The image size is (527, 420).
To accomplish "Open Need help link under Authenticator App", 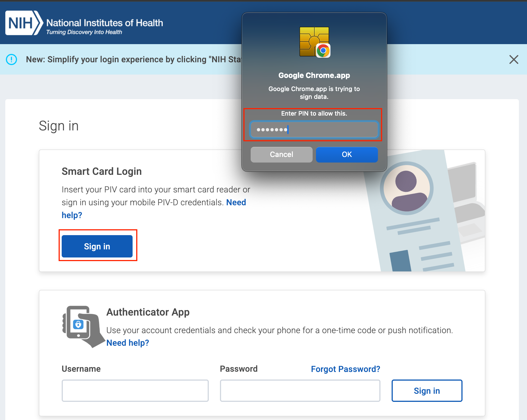I will tap(128, 343).
